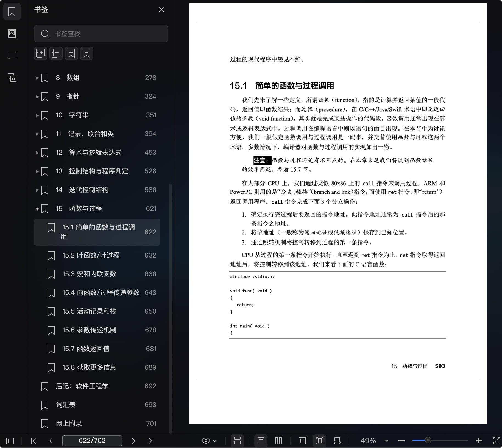
Task: Expand chapter 8 数组 bookmark
Action: (x=37, y=78)
